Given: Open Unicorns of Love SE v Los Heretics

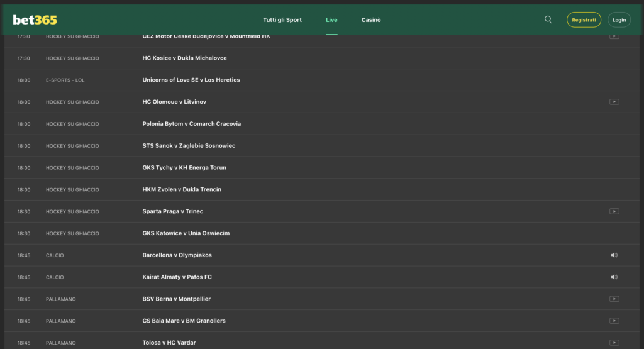Looking at the screenshot, I should coord(191,80).
